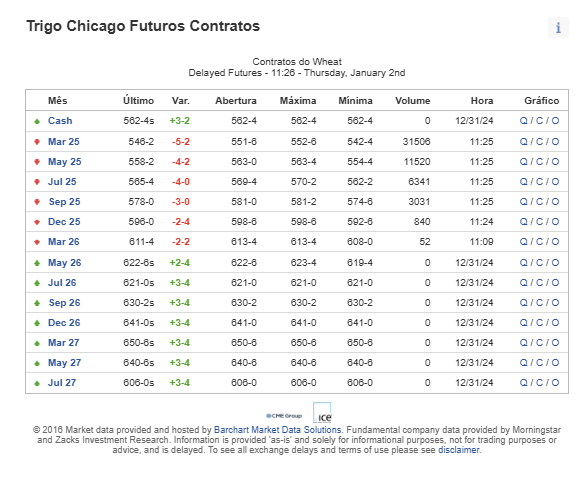Open the Q quote link for Jul 25
The width and height of the screenshot is (577, 481).
(x=524, y=182)
